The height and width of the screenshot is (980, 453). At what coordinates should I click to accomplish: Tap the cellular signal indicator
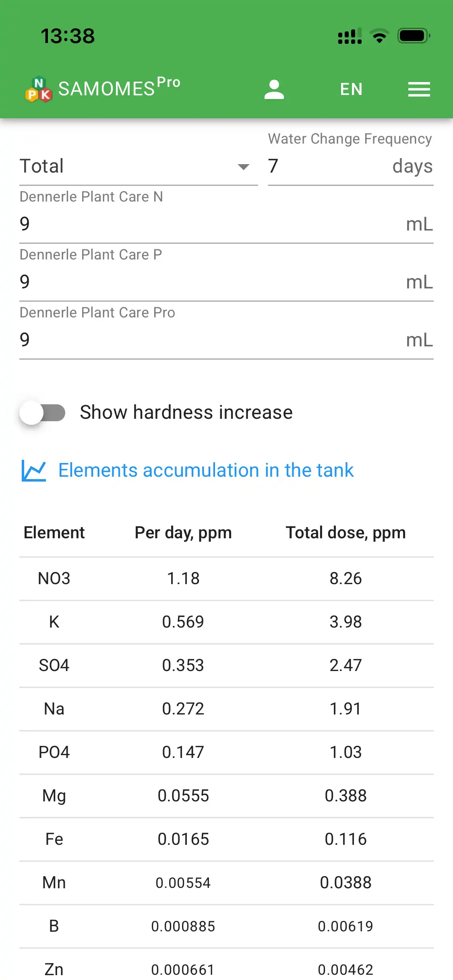350,36
